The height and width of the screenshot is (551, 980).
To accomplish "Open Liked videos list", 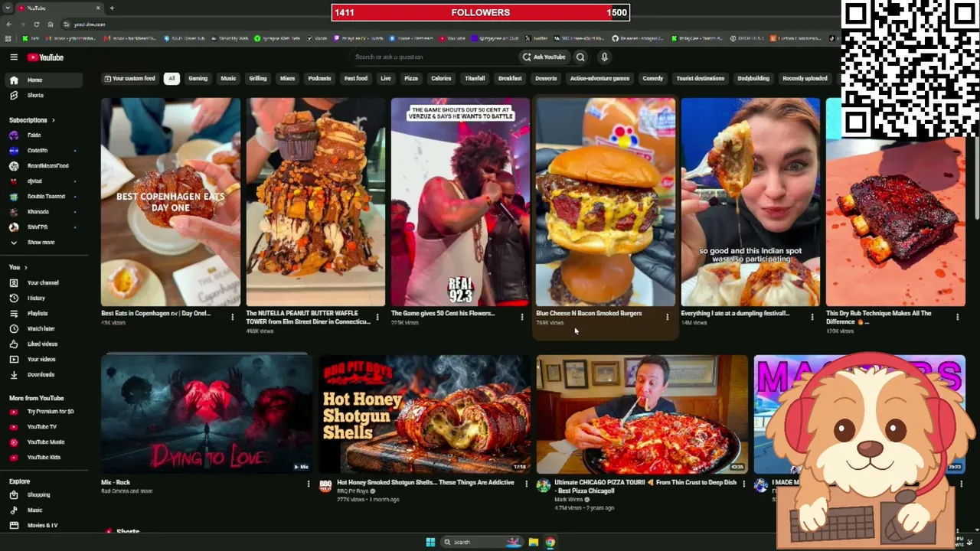I will (x=42, y=344).
